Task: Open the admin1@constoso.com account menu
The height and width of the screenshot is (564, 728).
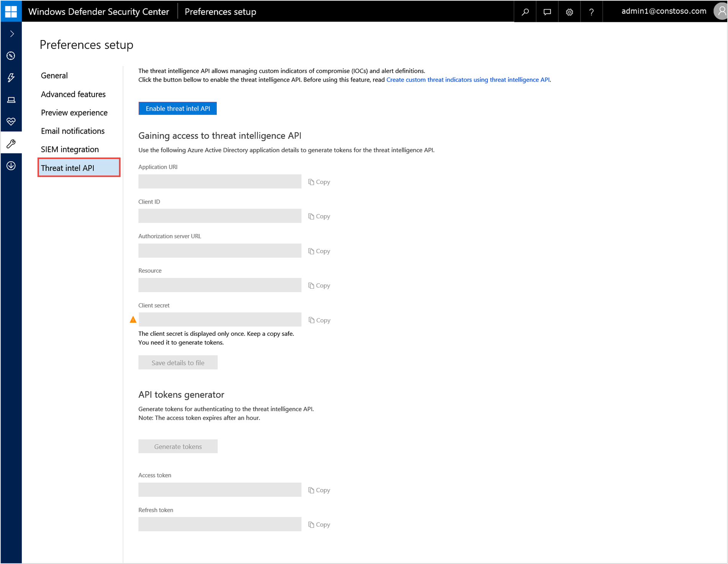Action: tap(664, 11)
